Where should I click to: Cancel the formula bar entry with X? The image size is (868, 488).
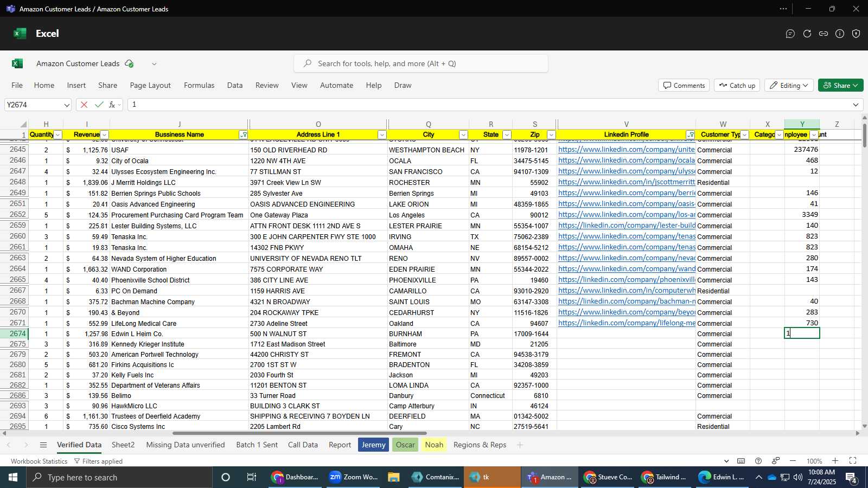click(x=84, y=105)
